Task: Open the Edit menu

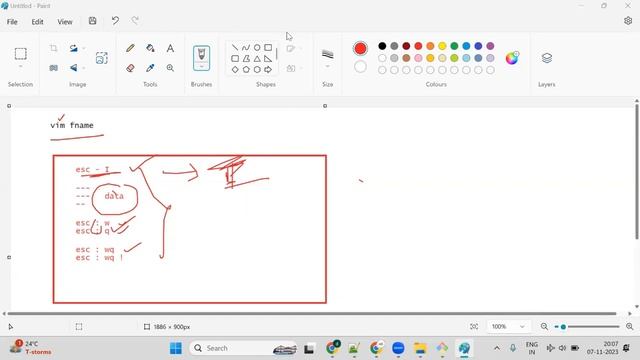Action: 37,22
